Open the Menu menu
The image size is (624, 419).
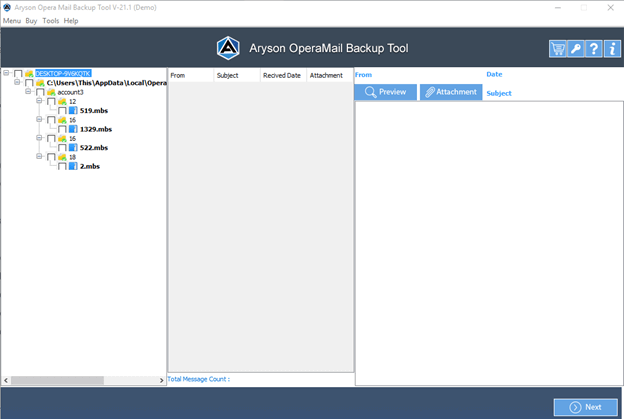point(12,21)
